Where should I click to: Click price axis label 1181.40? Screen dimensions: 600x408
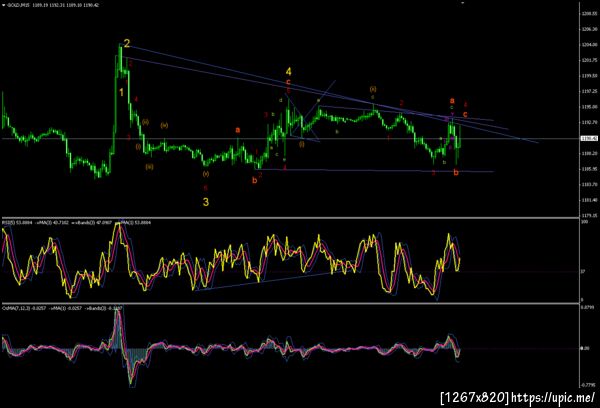pos(590,200)
